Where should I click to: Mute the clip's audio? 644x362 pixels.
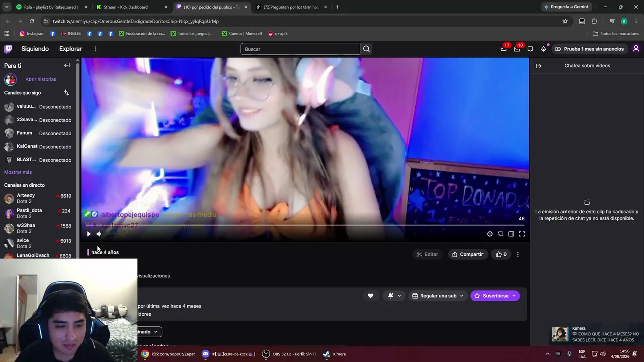99,234
